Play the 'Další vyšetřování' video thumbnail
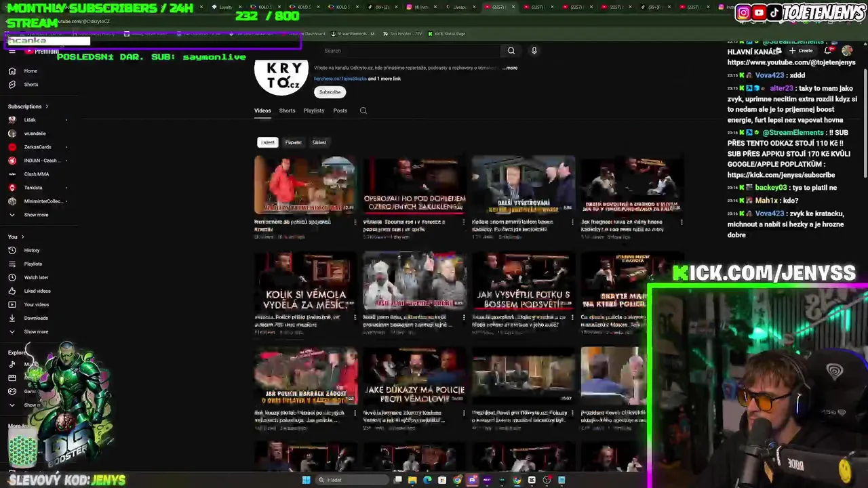 point(523,186)
